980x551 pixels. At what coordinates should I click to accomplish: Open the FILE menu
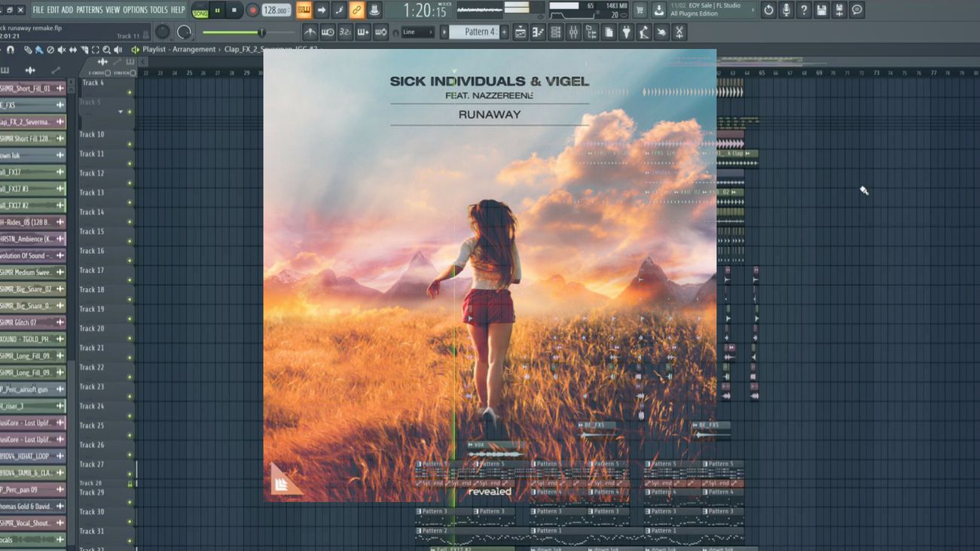tap(38, 10)
